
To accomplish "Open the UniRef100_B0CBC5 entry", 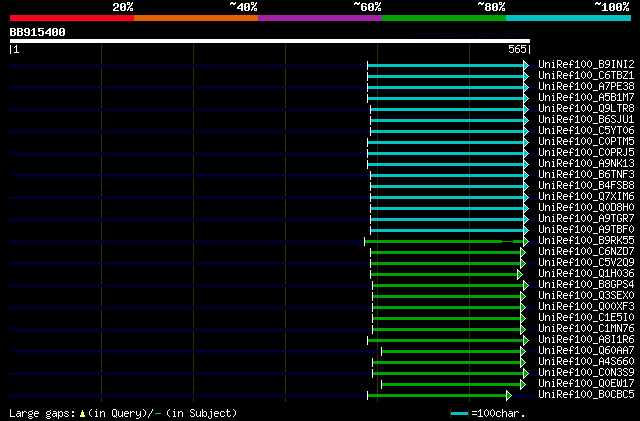I will pos(586,395).
